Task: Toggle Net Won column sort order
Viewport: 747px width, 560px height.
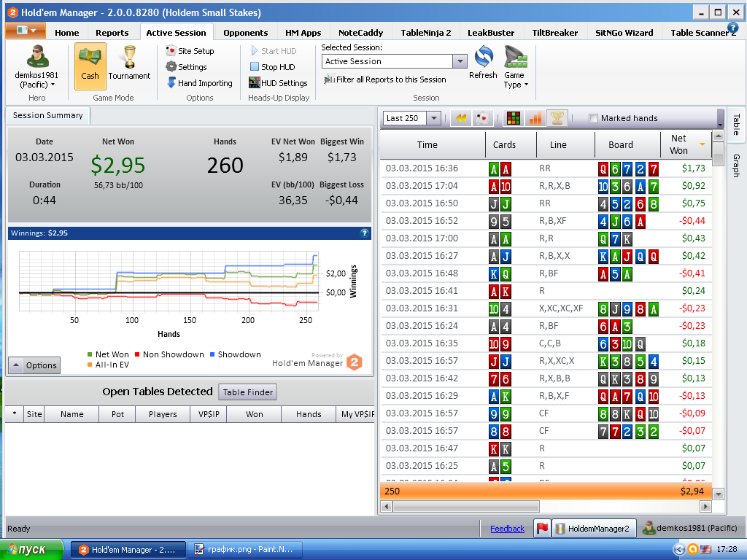Action: (686, 145)
